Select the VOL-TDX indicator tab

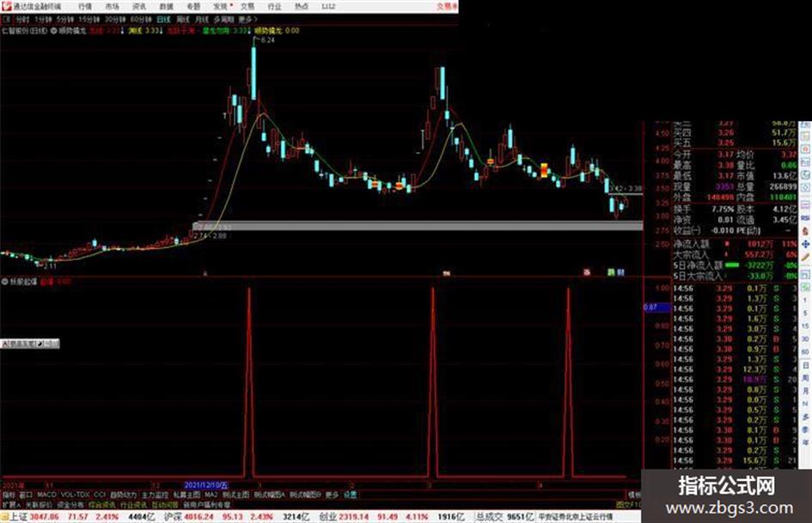click(76, 495)
